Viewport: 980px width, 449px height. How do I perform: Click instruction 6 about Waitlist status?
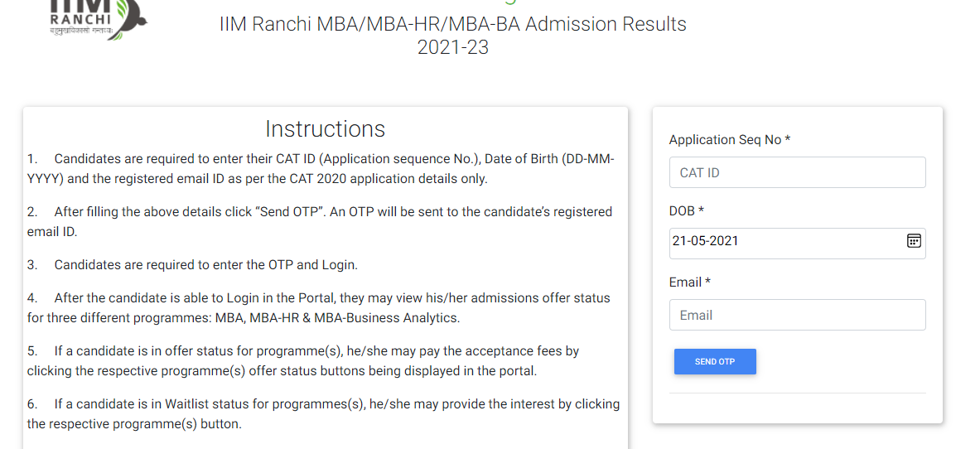coord(323,414)
